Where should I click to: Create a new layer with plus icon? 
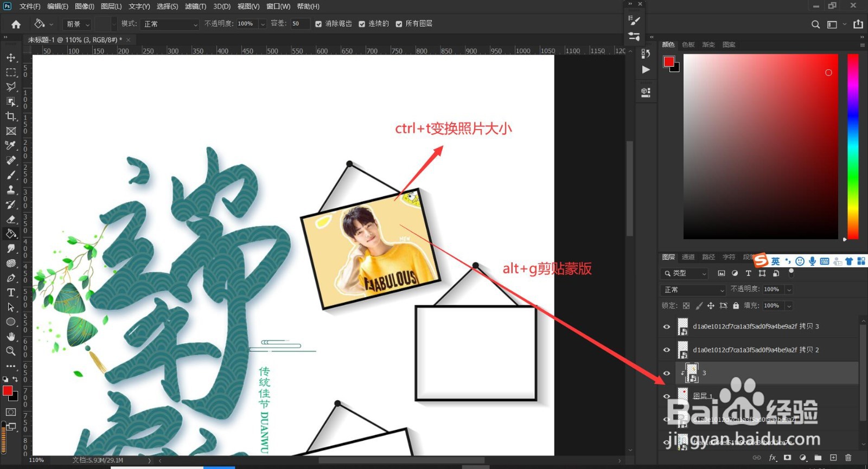point(833,458)
